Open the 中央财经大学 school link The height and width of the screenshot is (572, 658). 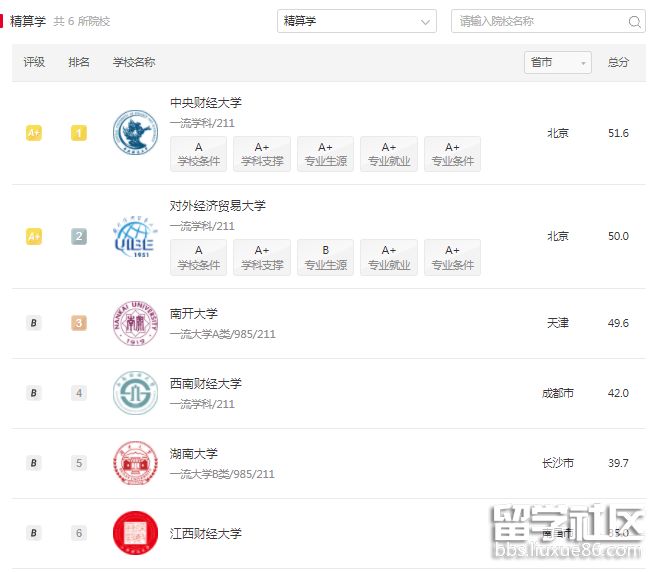click(x=206, y=103)
